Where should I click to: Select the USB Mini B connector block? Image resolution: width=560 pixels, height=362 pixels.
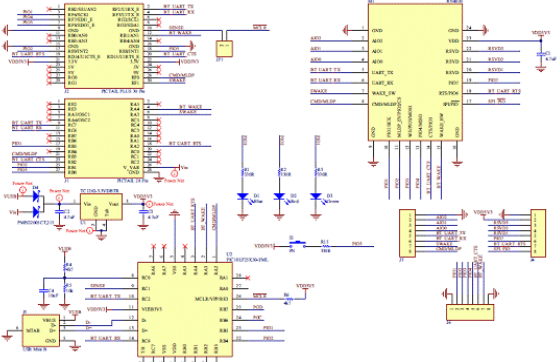(41, 331)
